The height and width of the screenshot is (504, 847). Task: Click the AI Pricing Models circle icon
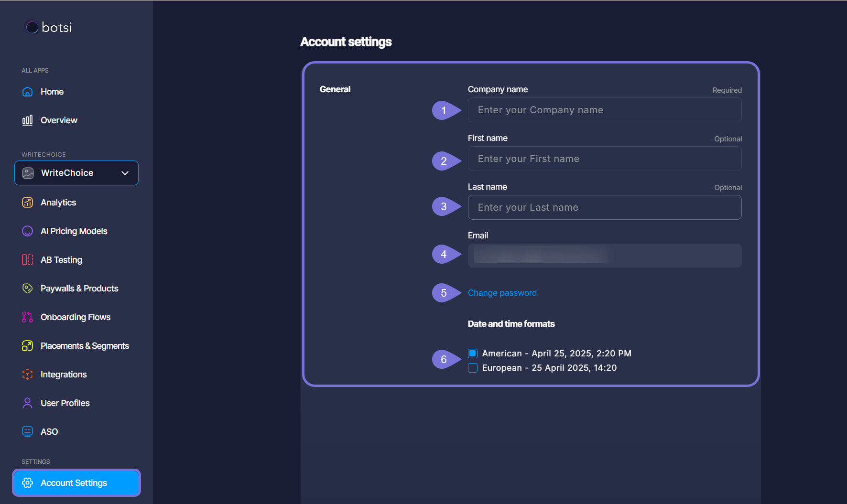28,231
